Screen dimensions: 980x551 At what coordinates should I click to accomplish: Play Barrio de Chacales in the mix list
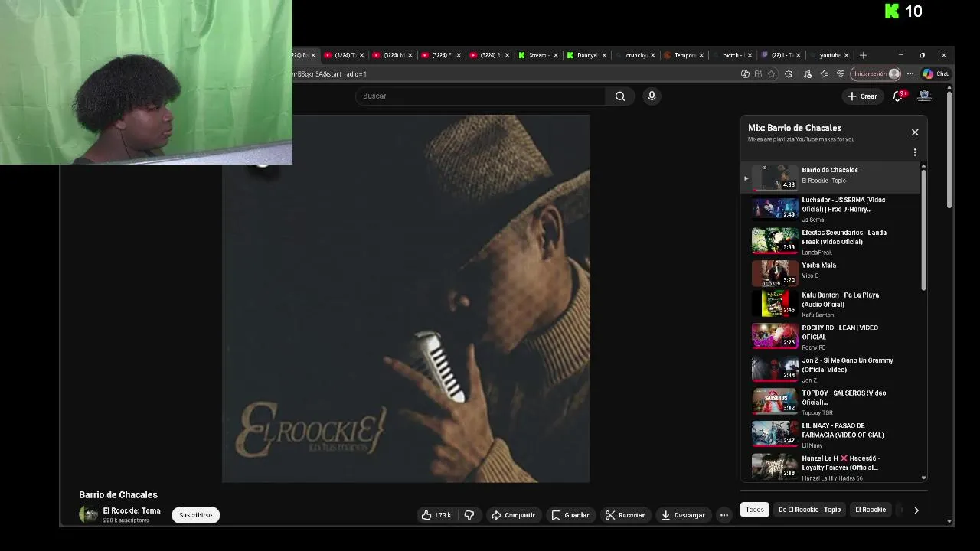pos(830,178)
